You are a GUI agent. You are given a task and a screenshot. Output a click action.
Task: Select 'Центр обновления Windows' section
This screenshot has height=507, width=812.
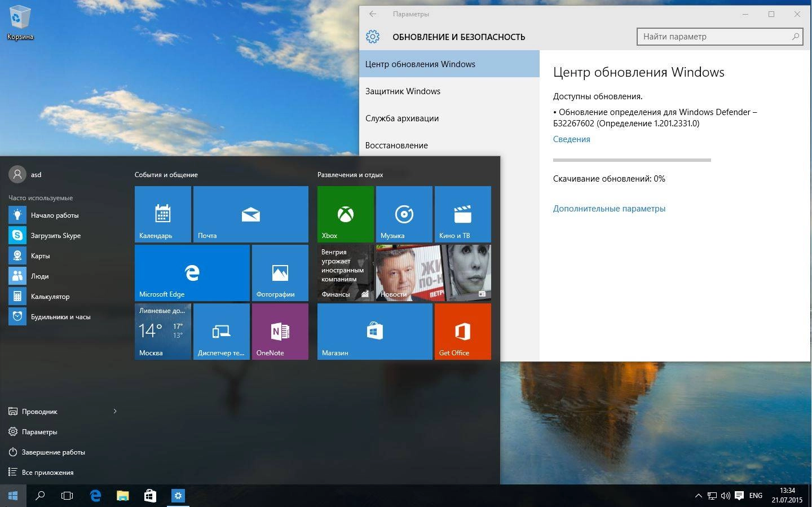(x=449, y=64)
